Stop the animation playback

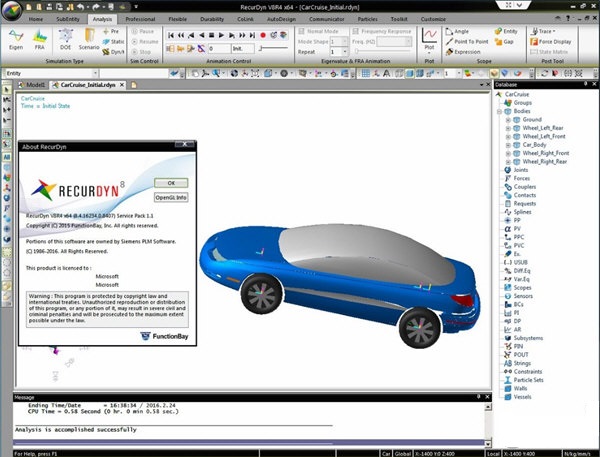click(211, 35)
